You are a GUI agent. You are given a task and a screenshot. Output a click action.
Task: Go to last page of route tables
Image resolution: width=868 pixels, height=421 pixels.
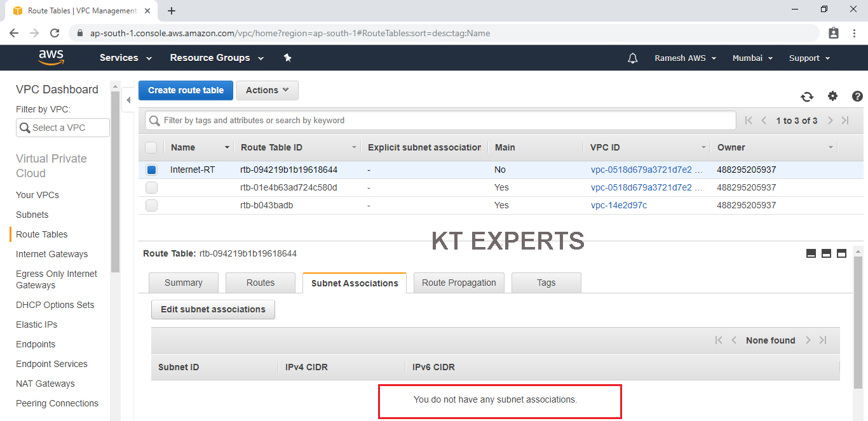click(x=845, y=121)
